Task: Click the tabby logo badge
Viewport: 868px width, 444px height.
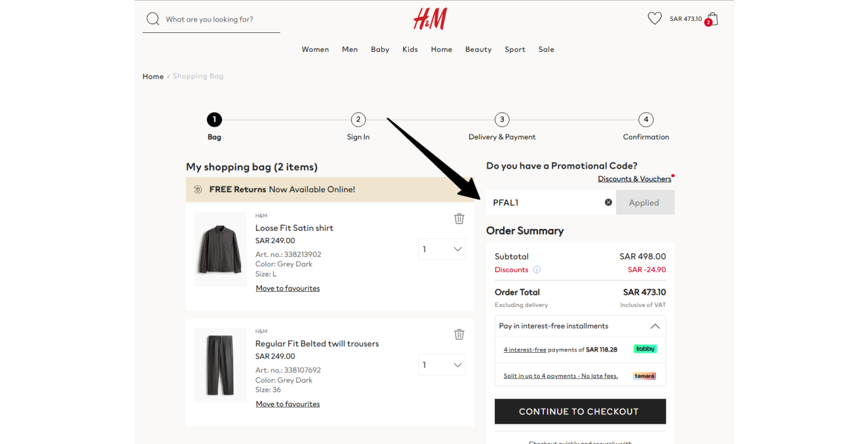Action: click(x=645, y=349)
